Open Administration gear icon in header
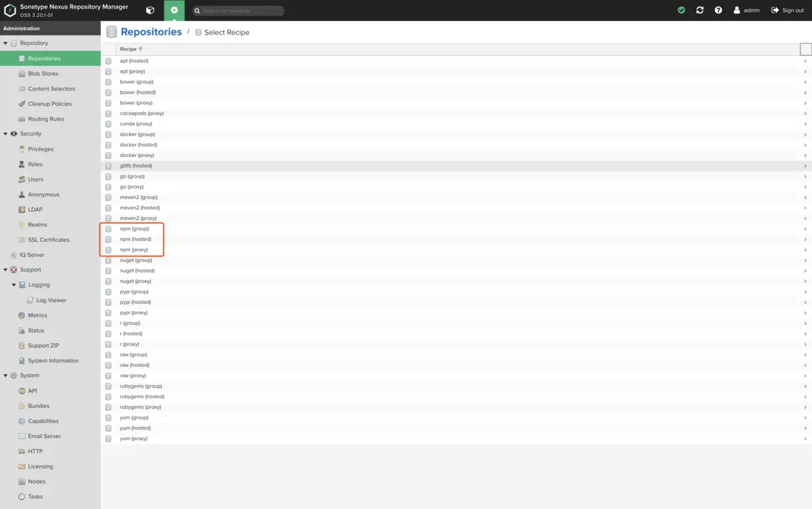812x509 pixels. (x=174, y=10)
